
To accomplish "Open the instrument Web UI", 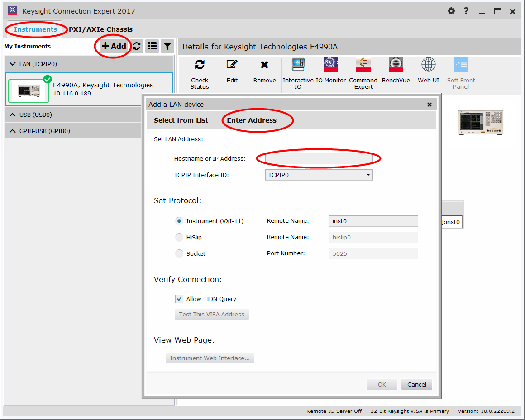I will point(428,71).
